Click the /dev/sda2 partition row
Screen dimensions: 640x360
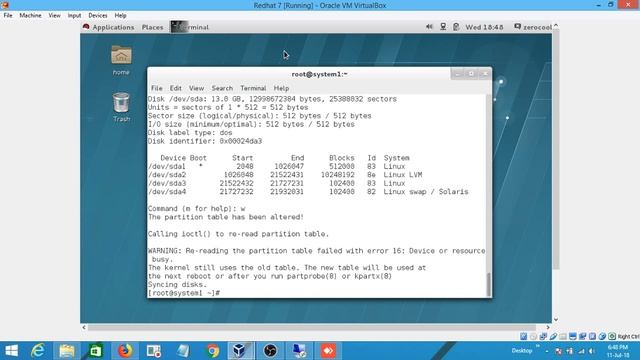[285, 175]
